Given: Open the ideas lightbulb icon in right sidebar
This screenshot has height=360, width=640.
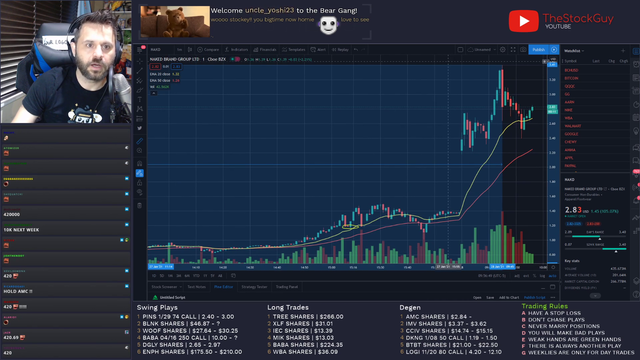Looking at the screenshot, I should tap(636, 131).
